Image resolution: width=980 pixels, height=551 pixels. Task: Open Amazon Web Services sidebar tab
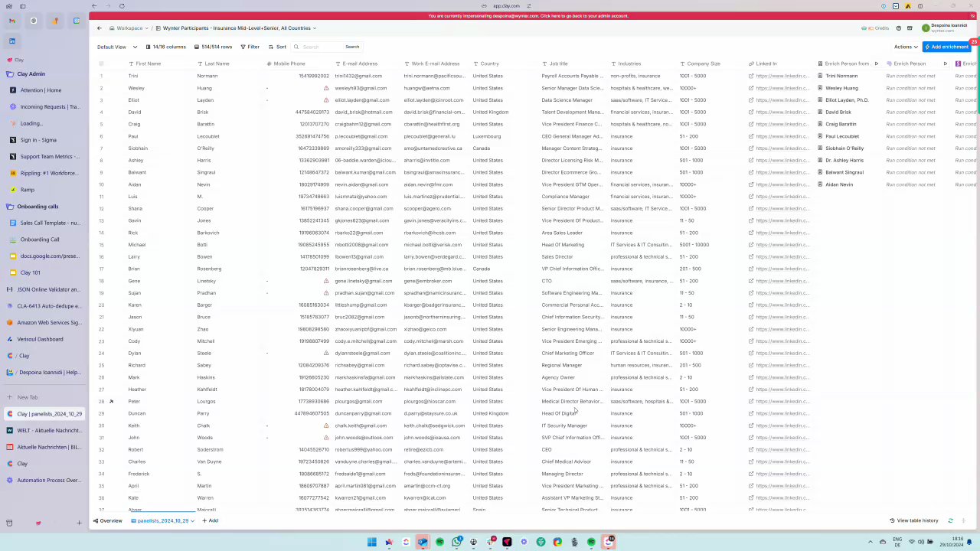pos(44,322)
